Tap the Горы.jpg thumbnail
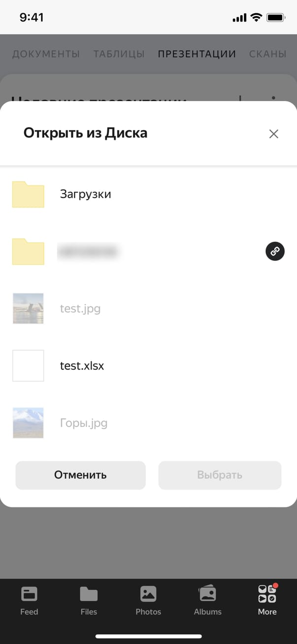The image size is (297, 644). [28, 423]
